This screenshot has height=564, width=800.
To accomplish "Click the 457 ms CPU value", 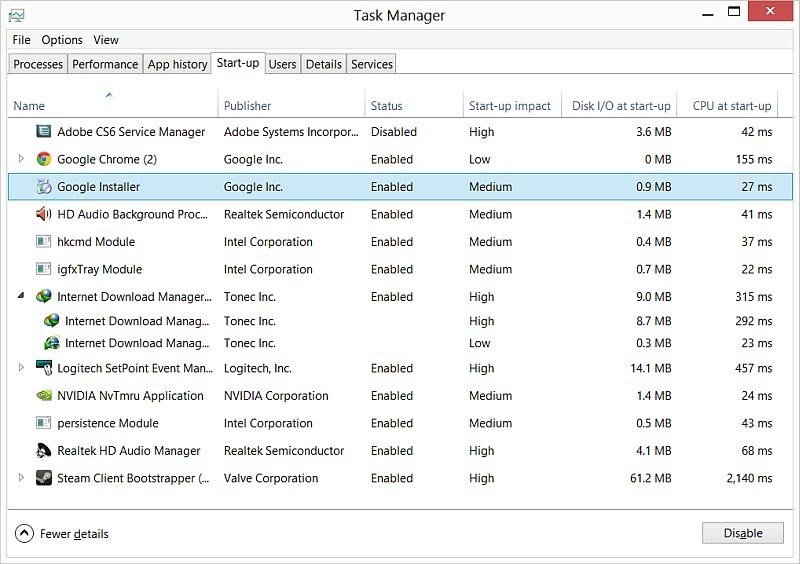I will point(754,368).
